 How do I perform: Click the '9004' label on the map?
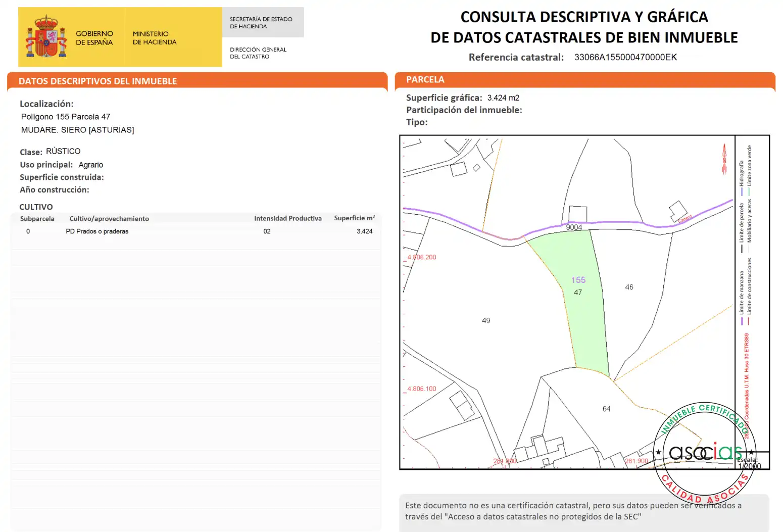574,227
